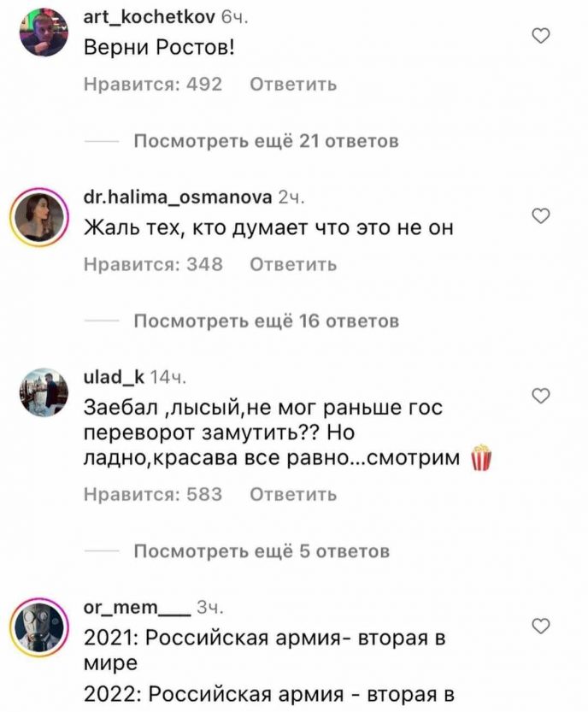View the 583 likes on ulad_k's comment
Viewport: 588px width, 712px height.
(x=153, y=494)
